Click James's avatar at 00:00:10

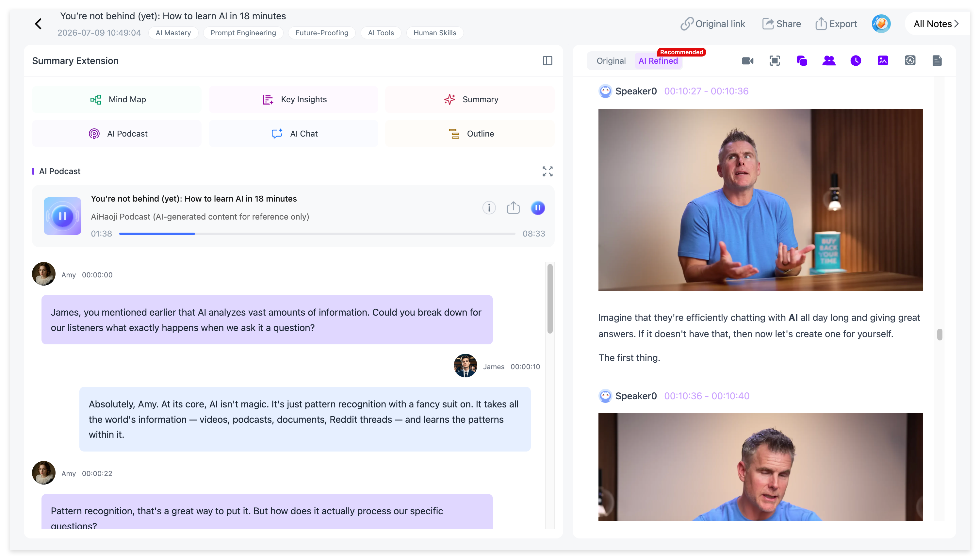pyautogui.click(x=465, y=366)
